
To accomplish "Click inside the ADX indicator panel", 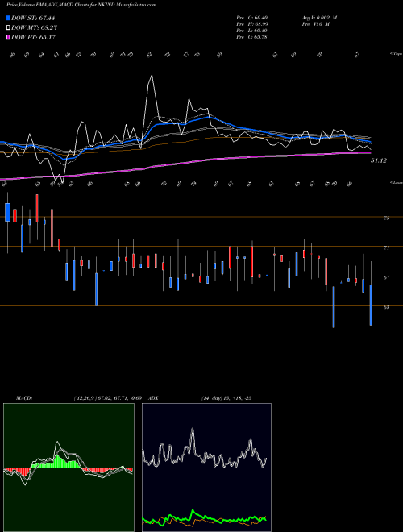I will (x=206, y=468).
